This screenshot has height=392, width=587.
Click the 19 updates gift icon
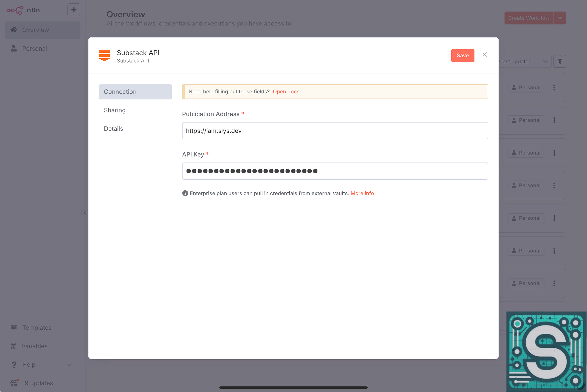14,383
